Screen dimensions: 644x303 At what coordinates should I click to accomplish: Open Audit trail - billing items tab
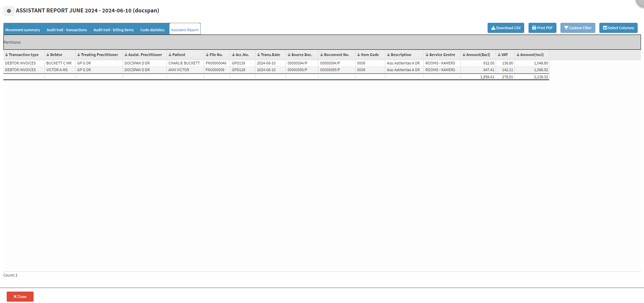113,30
